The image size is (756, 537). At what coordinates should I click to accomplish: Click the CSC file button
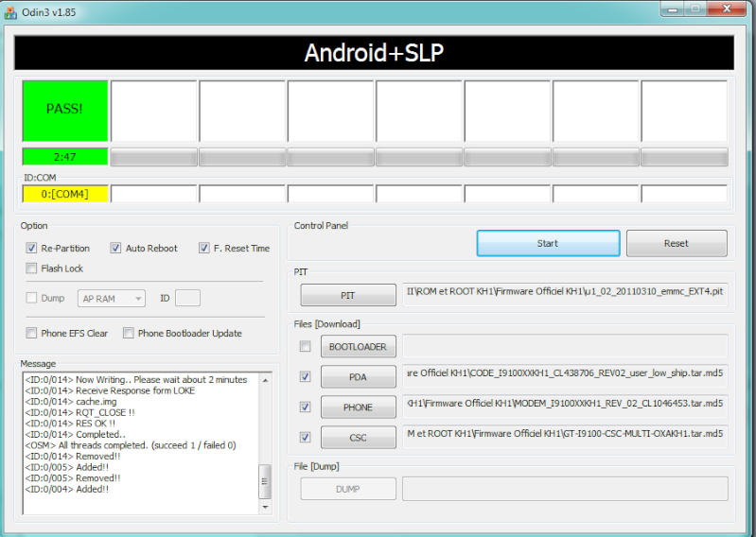coord(359,438)
